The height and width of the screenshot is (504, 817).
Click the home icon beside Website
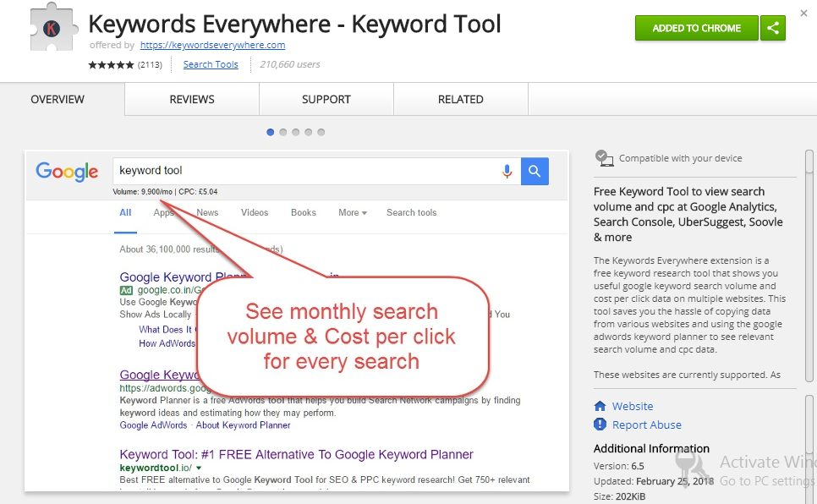point(600,406)
